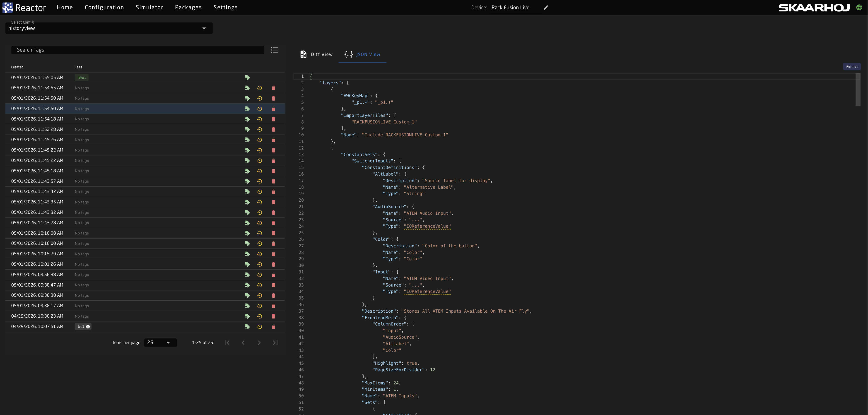Select the 10:16:08 AM history row
Image resolution: width=868 pixels, height=415 pixels.
pyautogui.click(x=145, y=233)
